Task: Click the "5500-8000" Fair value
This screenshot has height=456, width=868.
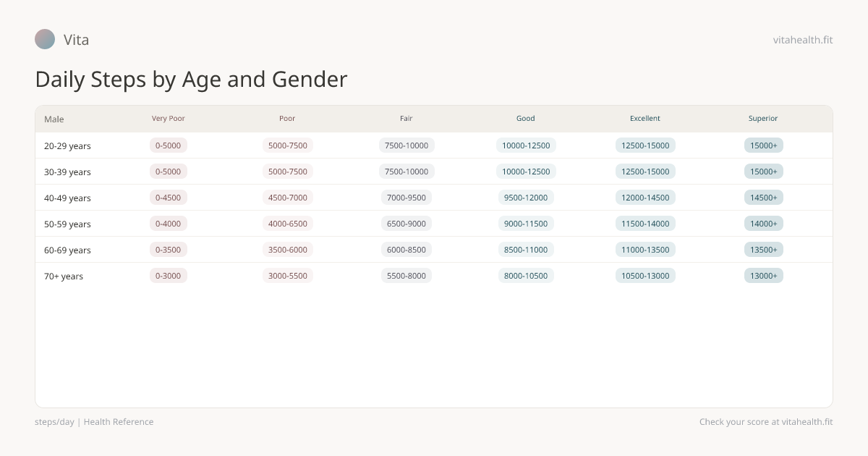Action: click(407, 276)
